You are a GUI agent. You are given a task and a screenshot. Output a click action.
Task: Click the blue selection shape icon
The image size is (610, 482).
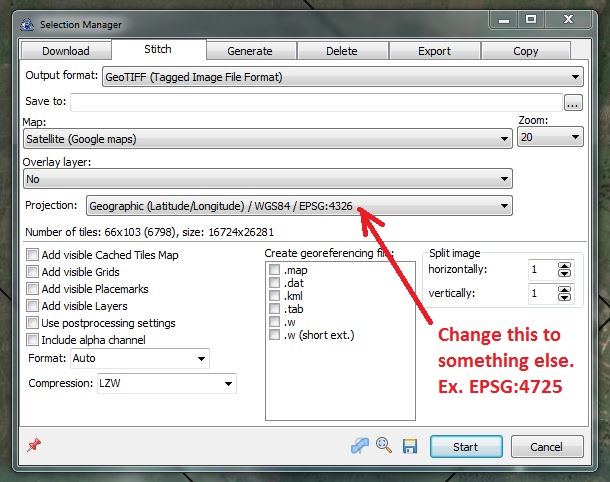(x=360, y=446)
